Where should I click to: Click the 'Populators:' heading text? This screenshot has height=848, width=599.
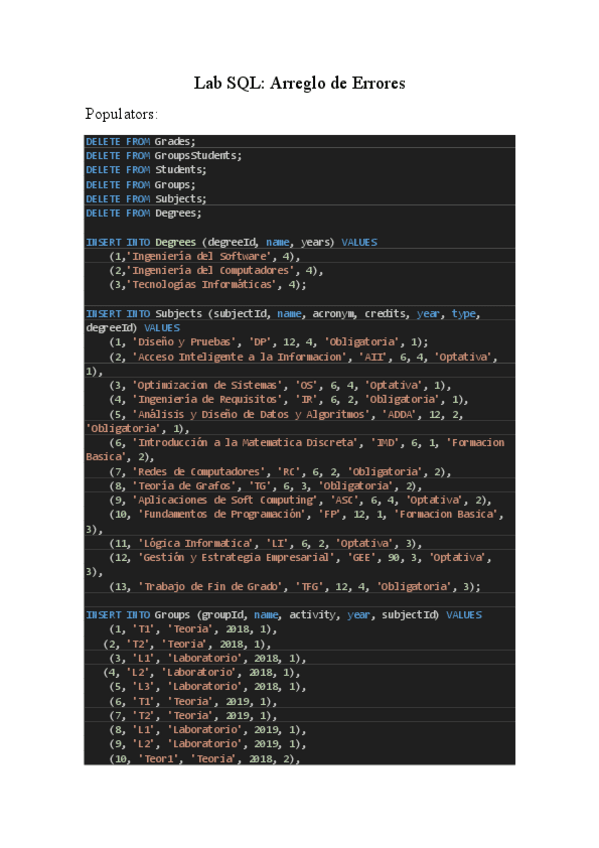122,114
